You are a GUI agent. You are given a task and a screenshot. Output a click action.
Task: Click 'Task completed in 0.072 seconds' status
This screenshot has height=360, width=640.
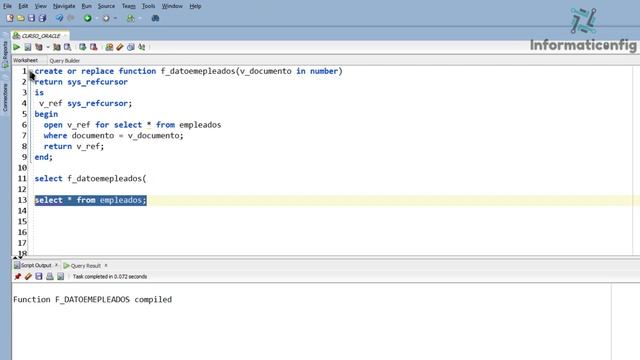(x=110, y=277)
